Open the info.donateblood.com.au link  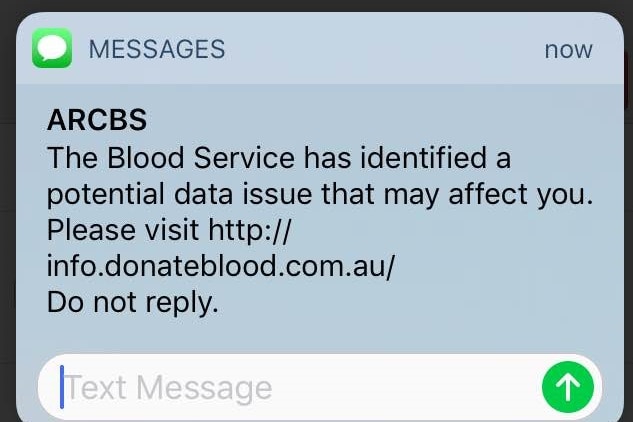220,266
